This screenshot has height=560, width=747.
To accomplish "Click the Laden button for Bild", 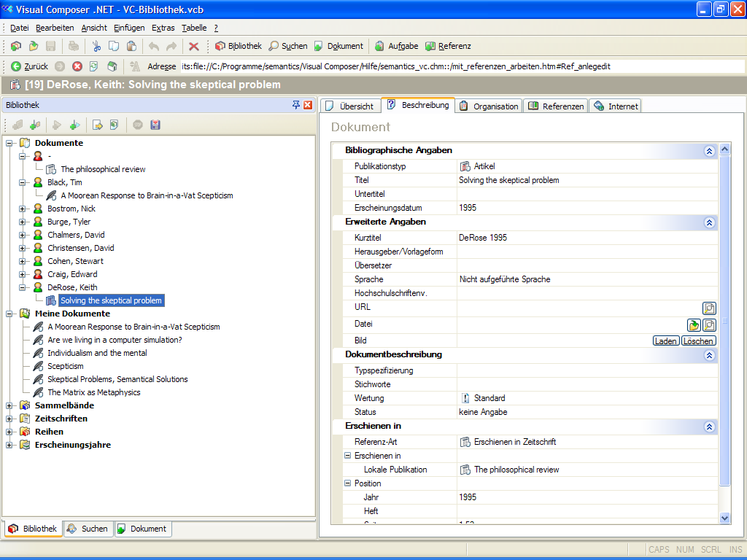I will click(x=665, y=341).
